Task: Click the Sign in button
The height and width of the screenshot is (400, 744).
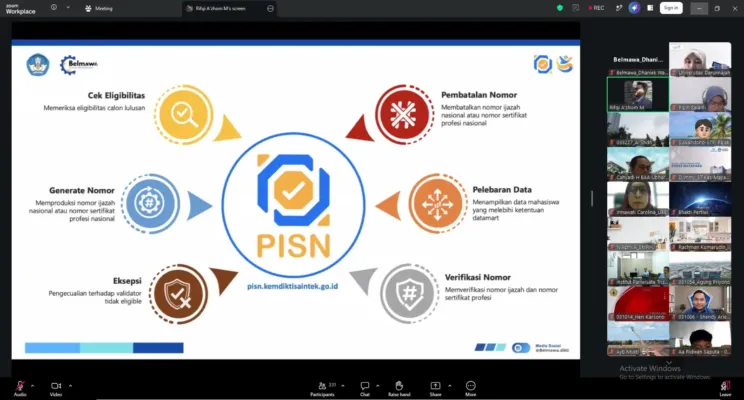Action: pos(671,8)
